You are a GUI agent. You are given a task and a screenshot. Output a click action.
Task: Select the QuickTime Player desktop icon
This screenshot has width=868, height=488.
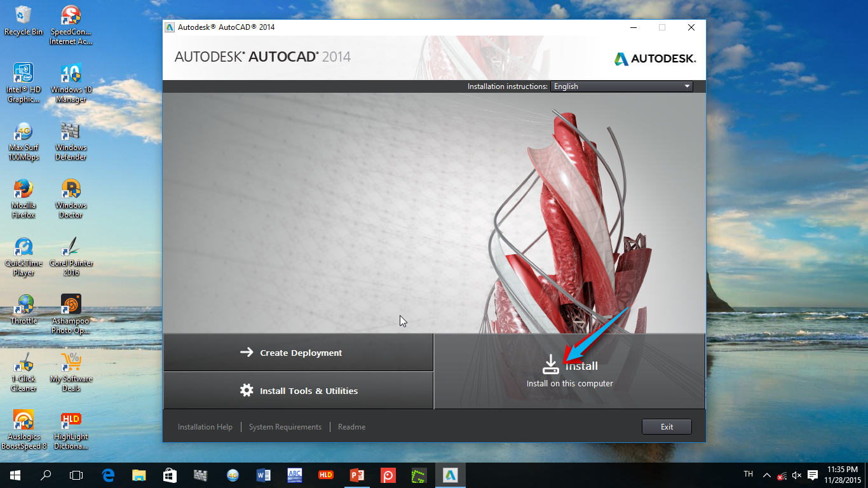point(24,257)
